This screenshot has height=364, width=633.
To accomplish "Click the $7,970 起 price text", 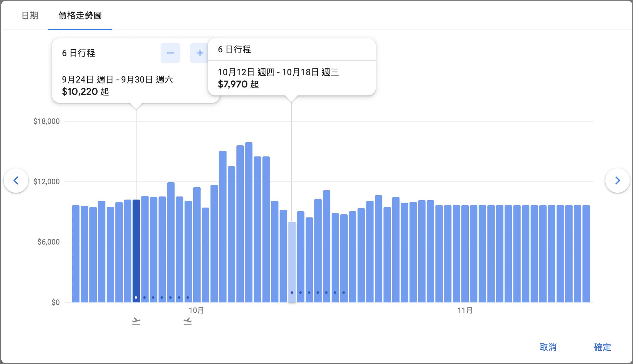I will point(238,84).
